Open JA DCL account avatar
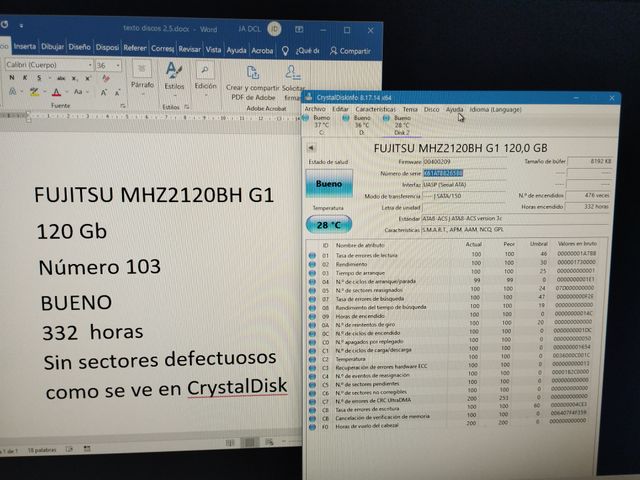The height and width of the screenshot is (480, 640). [x=274, y=29]
